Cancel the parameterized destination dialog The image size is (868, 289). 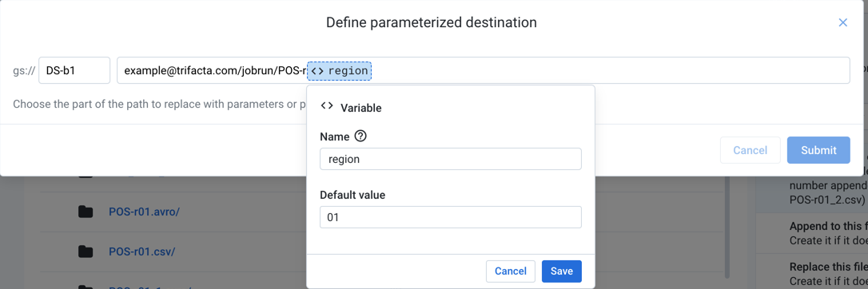[750, 150]
